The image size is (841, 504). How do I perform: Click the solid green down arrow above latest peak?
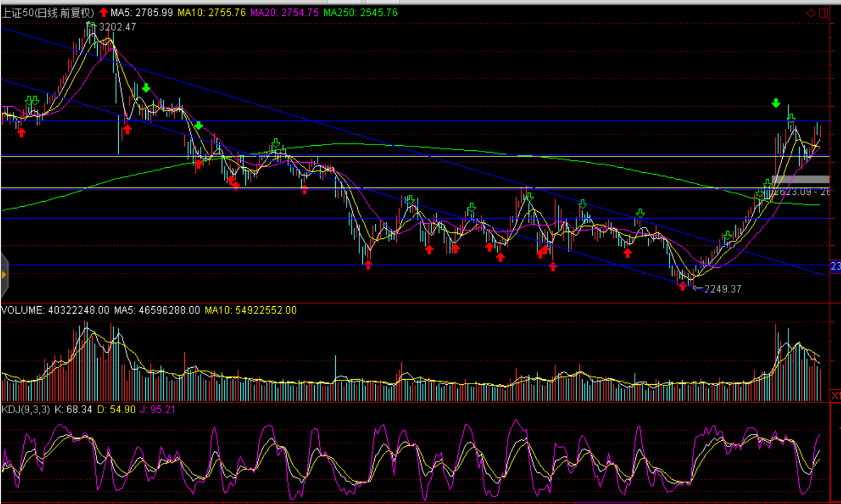[776, 103]
